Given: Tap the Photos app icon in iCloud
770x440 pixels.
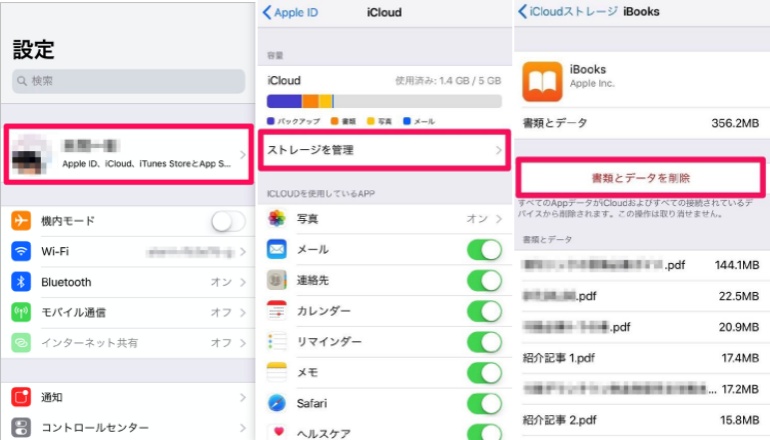Looking at the screenshot, I should (x=277, y=218).
